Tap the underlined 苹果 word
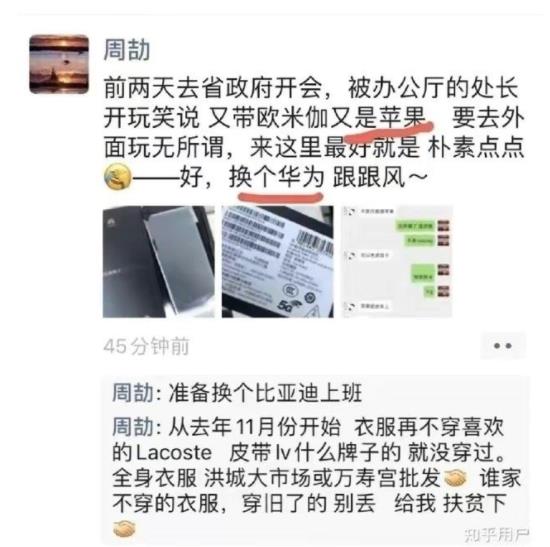This screenshot has width=550, height=547. [402, 118]
